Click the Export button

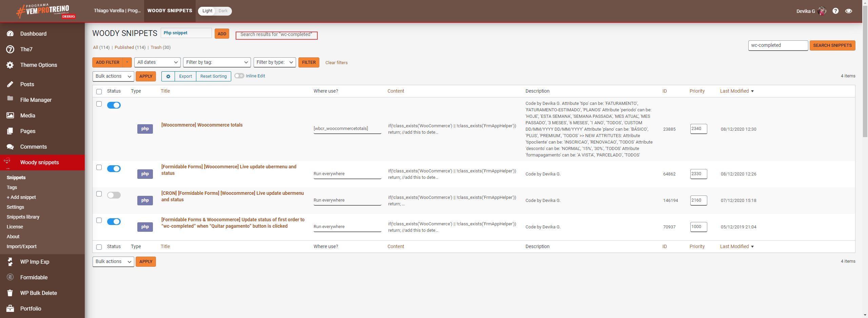click(x=185, y=76)
